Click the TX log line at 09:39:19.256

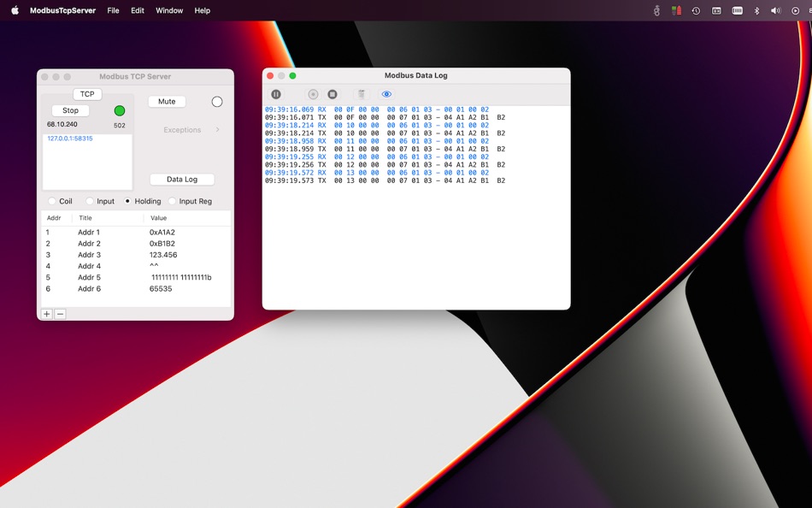click(x=385, y=165)
